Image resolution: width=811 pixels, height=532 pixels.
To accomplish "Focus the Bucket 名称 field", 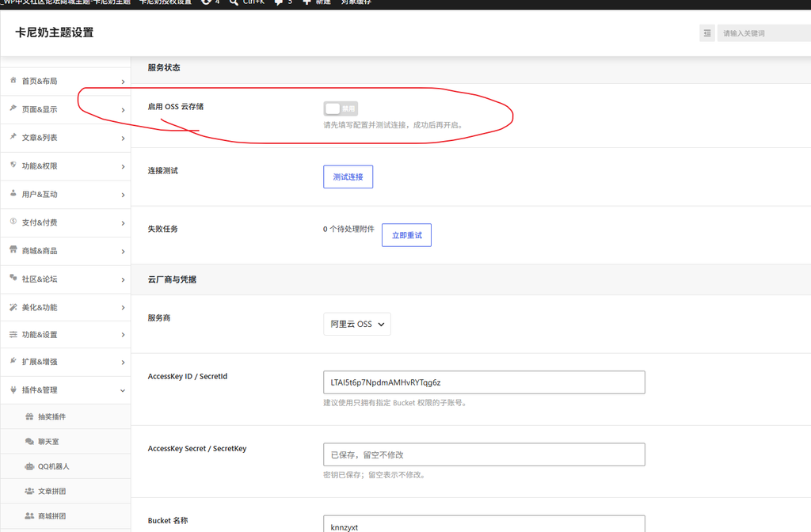I will (x=484, y=523).
